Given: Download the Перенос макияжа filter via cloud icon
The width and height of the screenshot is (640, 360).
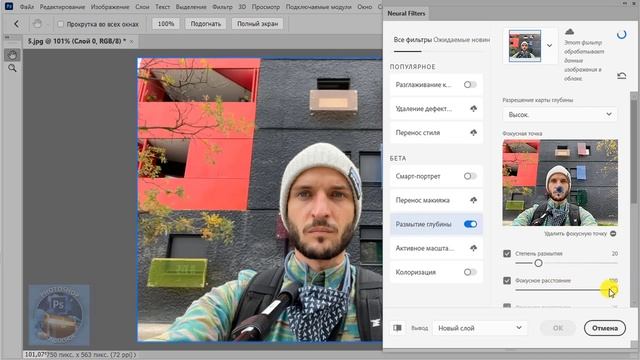Looking at the screenshot, I should point(473,200).
